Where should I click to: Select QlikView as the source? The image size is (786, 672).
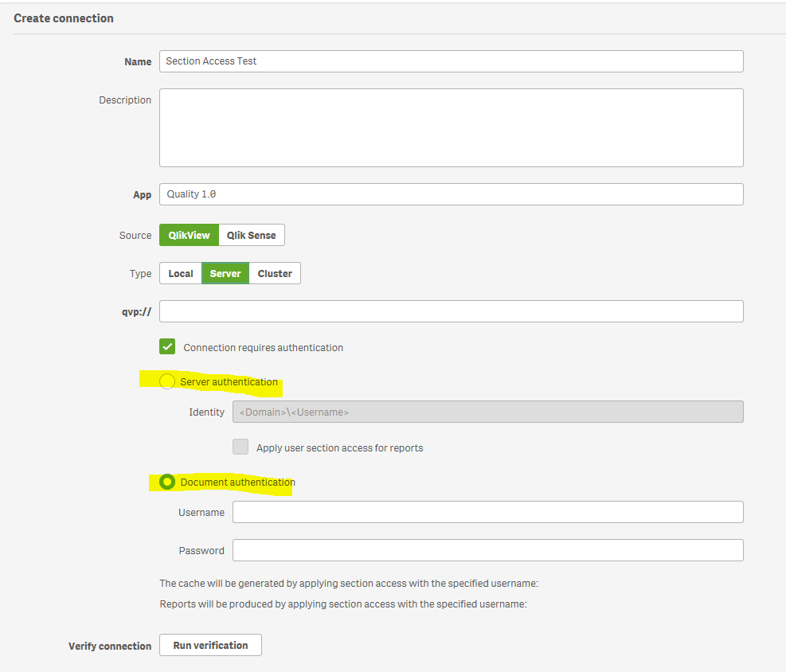[189, 235]
